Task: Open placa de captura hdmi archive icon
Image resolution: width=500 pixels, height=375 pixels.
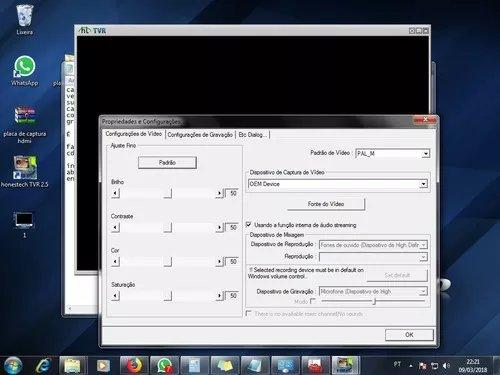Action: click(x=25, y=124)
